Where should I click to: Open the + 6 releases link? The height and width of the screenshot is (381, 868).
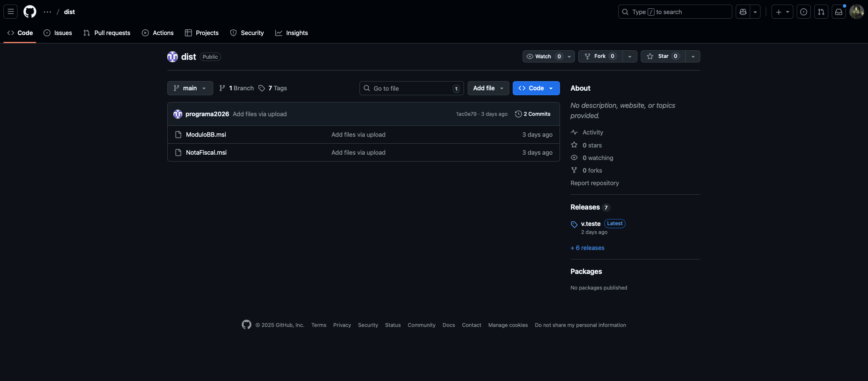(x=587, y=248)
